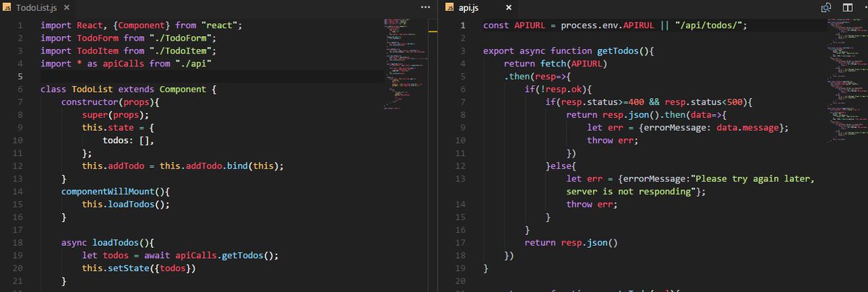The image size is (868, 292).
Task: Click the Open Changes icon with the magnifier
Action: 826,7
